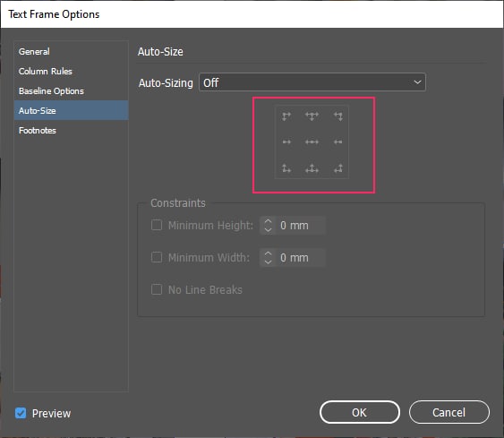This screenshot has height=438, width=504.
Task: Select the top-right anchor point icon
Action: click(x=337, y=116)
